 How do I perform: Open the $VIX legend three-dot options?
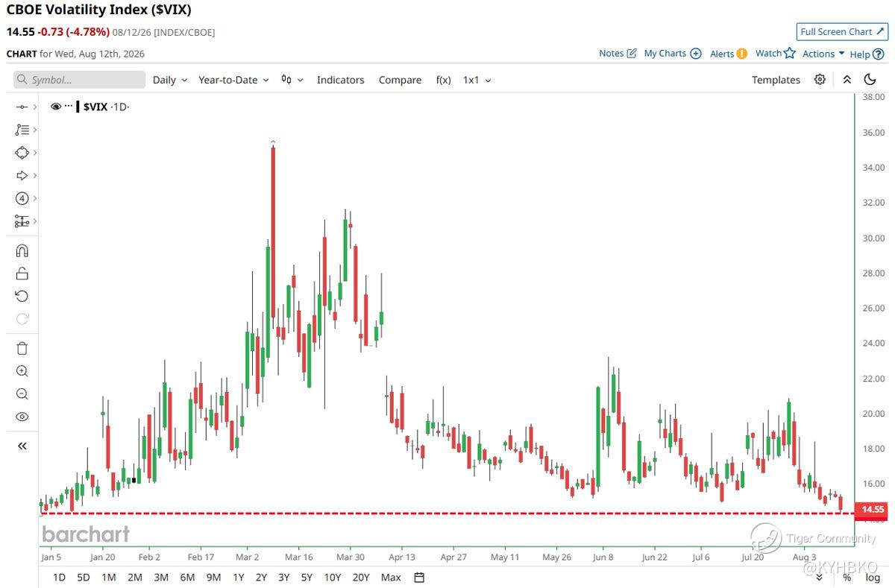click(70, 107)
